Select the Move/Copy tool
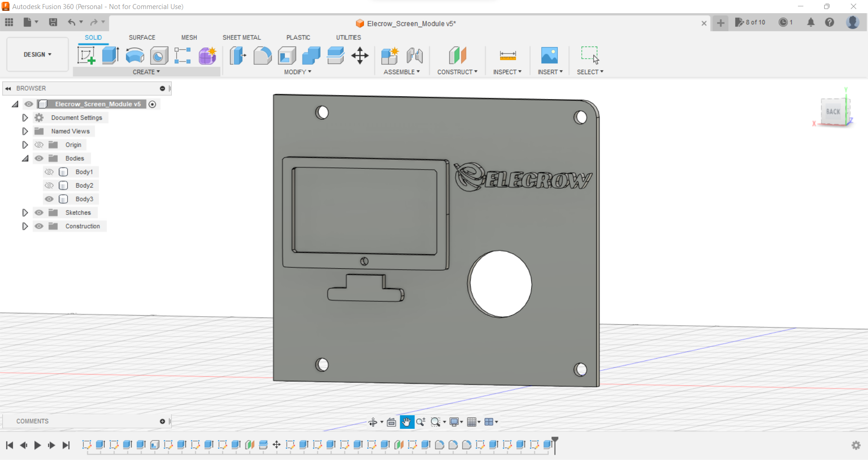This screenshot has height=460, width=868. (x=360, y=56)
